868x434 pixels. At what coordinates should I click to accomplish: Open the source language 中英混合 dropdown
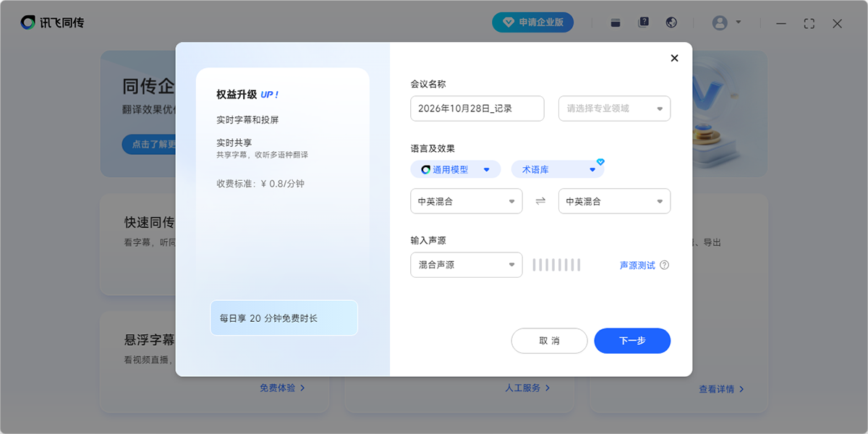[466, 201]
